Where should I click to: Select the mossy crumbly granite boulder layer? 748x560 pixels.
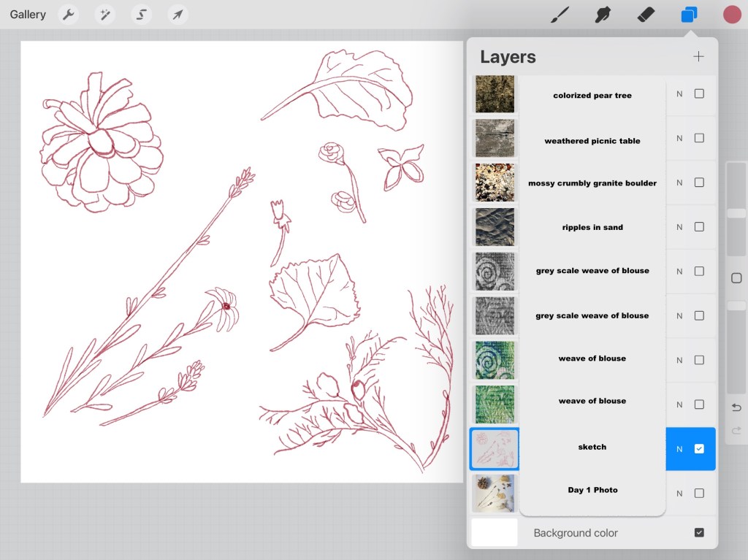tap(592, 183)
